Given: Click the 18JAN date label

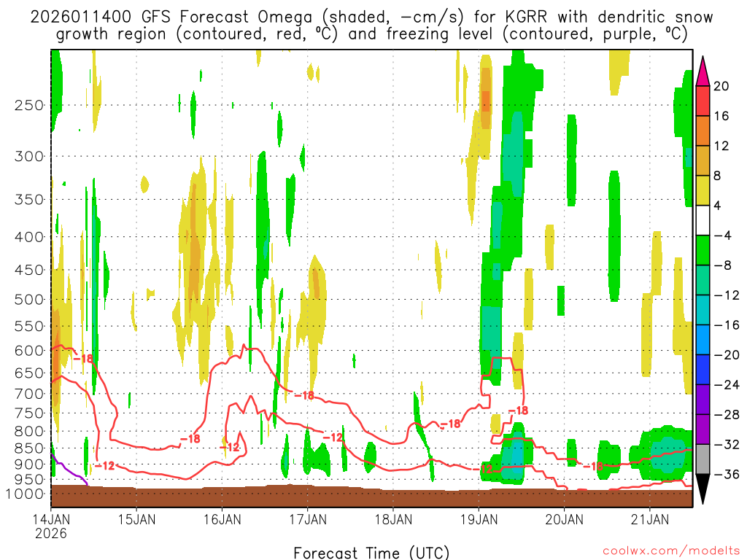Looking at the screenshot, I should [x=393, y=519].
